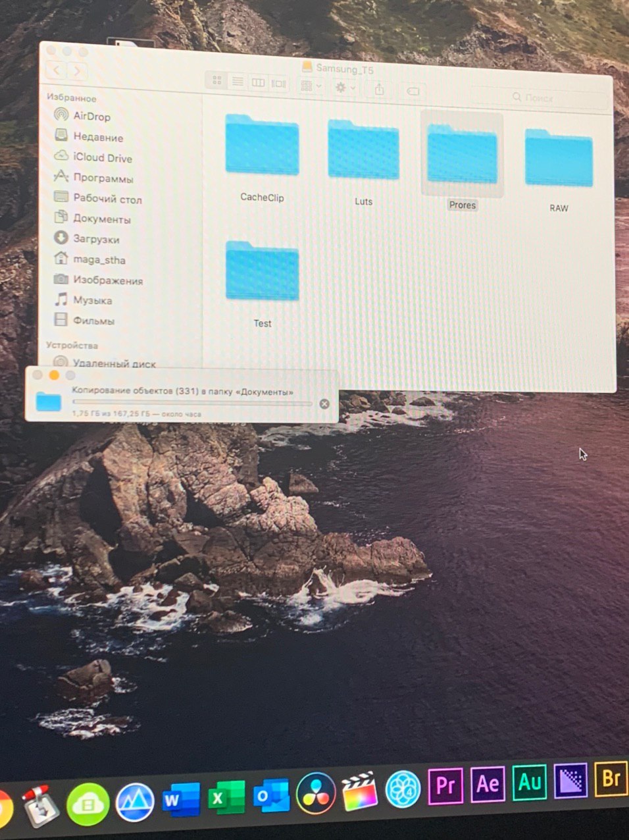
Task: Launch Adobe After Effects from the Dock
Action: click(488, 783)
